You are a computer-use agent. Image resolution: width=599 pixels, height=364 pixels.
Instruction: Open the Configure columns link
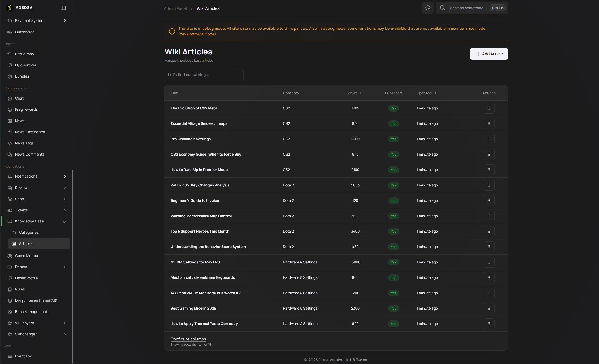[188, 339]
